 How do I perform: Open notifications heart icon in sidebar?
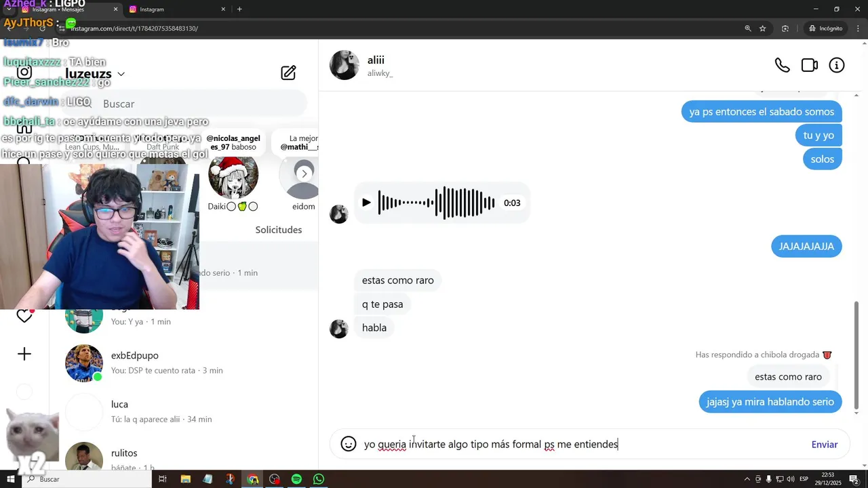pyautogui.click(x=24, y=316)
